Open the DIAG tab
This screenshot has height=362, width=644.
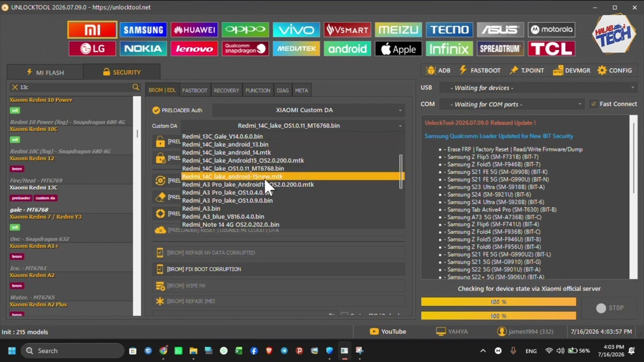(283, 90)
